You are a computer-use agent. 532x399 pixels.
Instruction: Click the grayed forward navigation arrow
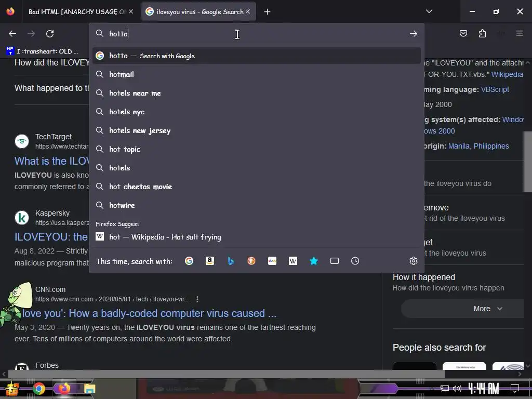click(31, 34)
